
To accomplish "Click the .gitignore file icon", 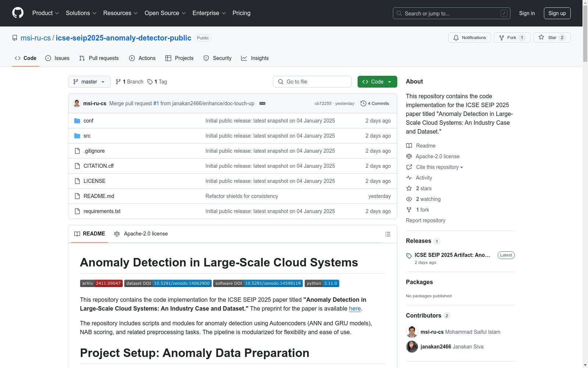I will 77,151.
